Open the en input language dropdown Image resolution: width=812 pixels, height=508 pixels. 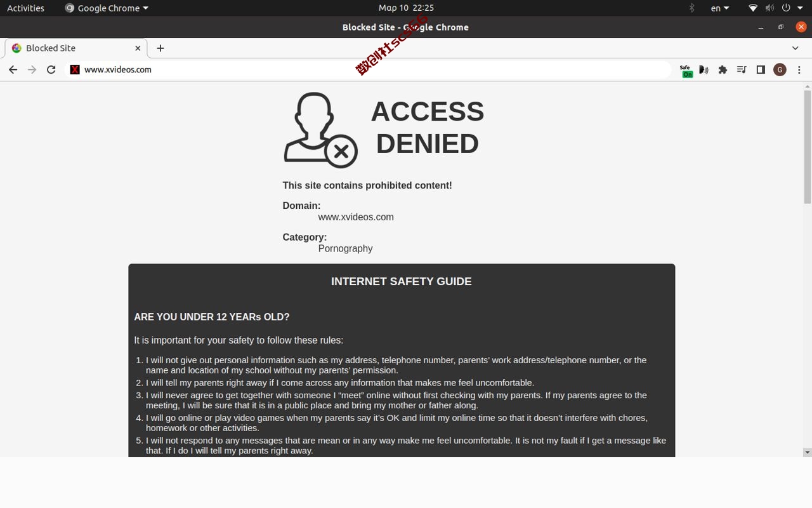720,8
